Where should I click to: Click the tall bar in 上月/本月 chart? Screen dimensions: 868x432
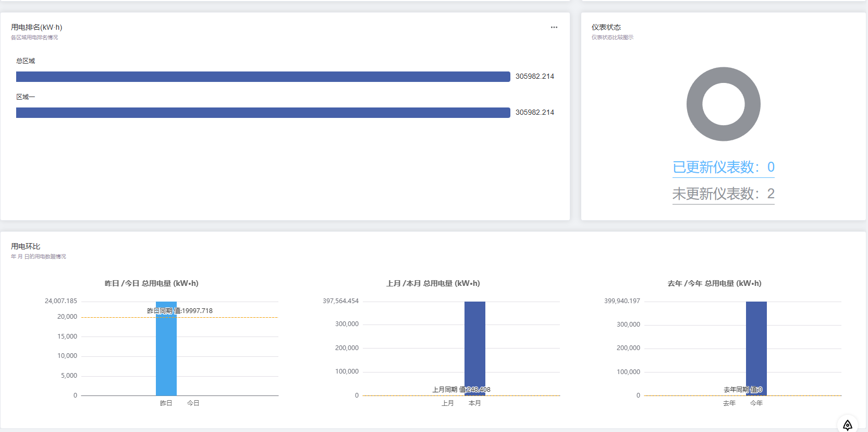475,349
